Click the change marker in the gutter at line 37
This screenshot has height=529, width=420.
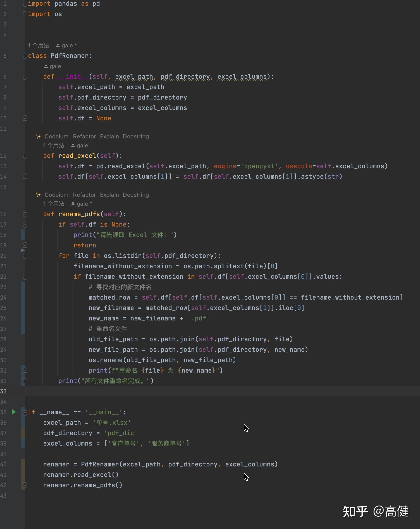pyautogui.click(x=23, y=433)
